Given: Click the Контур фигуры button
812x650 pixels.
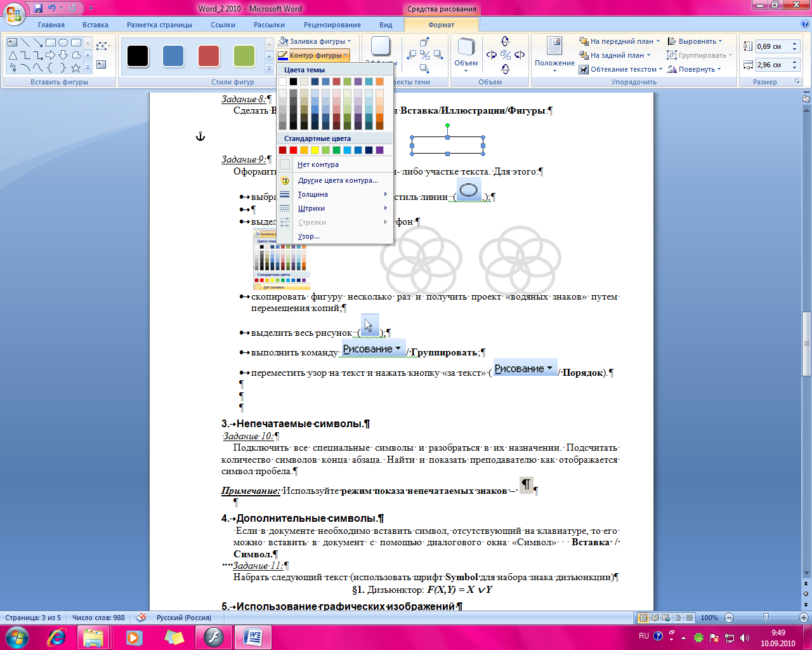Looking at the screenshot, I should tap(313, 55).
